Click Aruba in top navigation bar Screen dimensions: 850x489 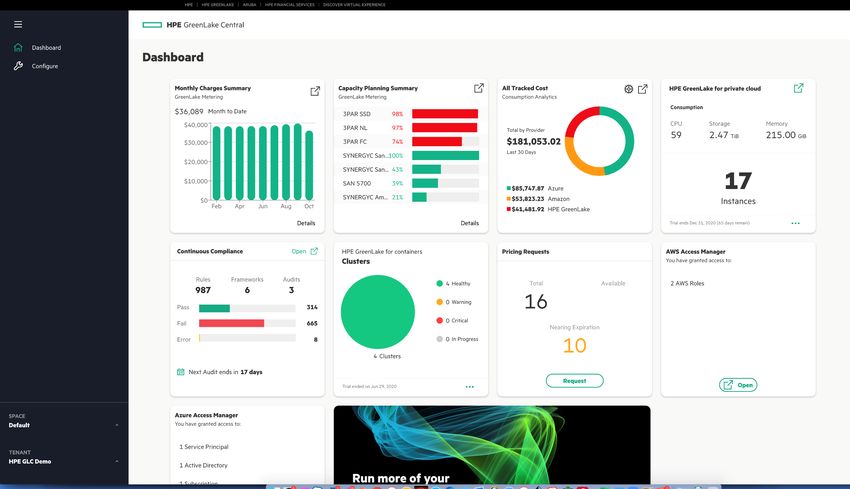tap(249, 4)
